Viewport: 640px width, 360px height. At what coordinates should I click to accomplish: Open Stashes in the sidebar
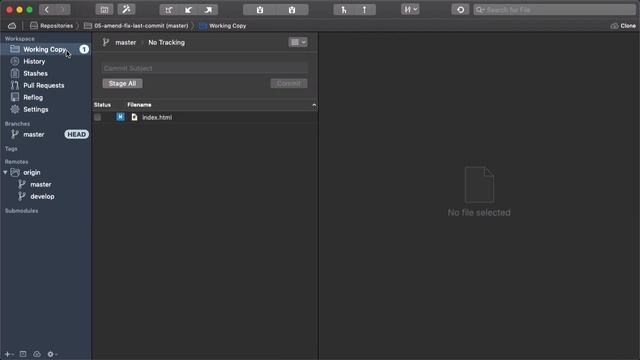(x=36, y=73)
